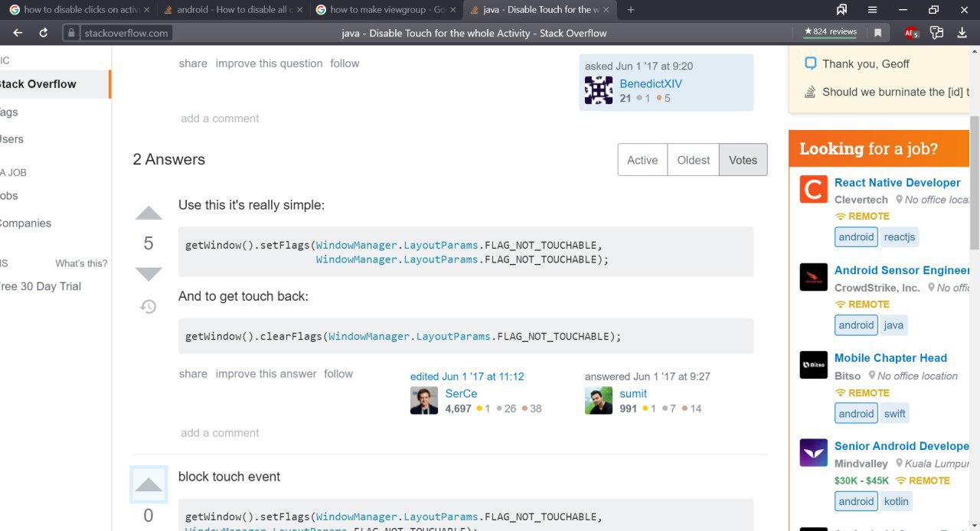Viewport: 980px width, 531px height.
Task: Upvote the 'block touch event' answer
Action: [149, 484]
